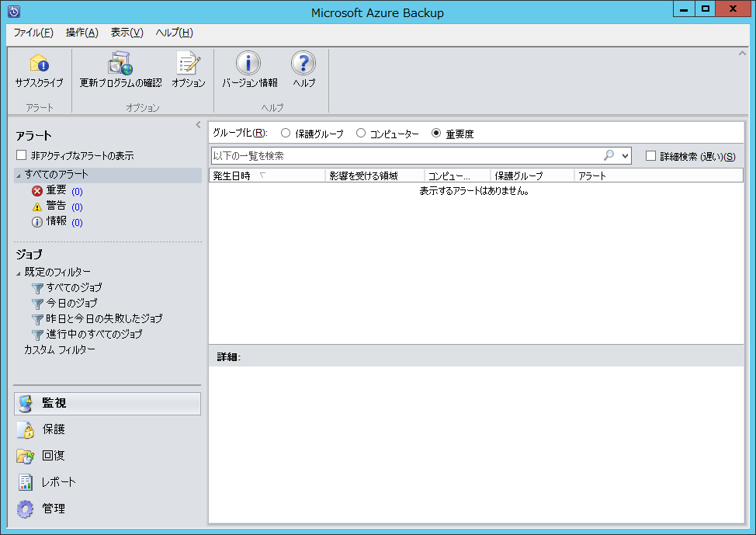Click filter icon beside 昨日と今日の失敗したジョブ

point(37,319)
